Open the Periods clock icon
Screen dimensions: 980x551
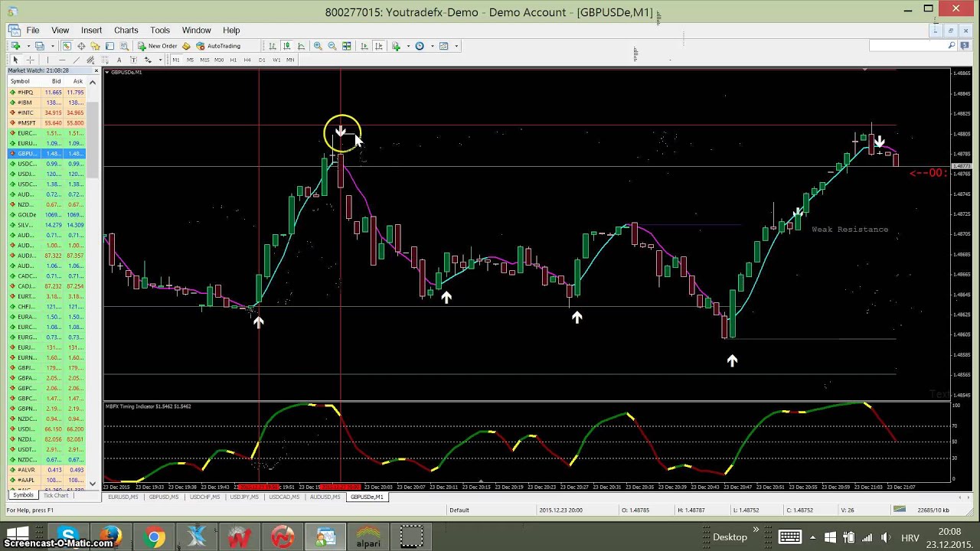pos(420,46)
